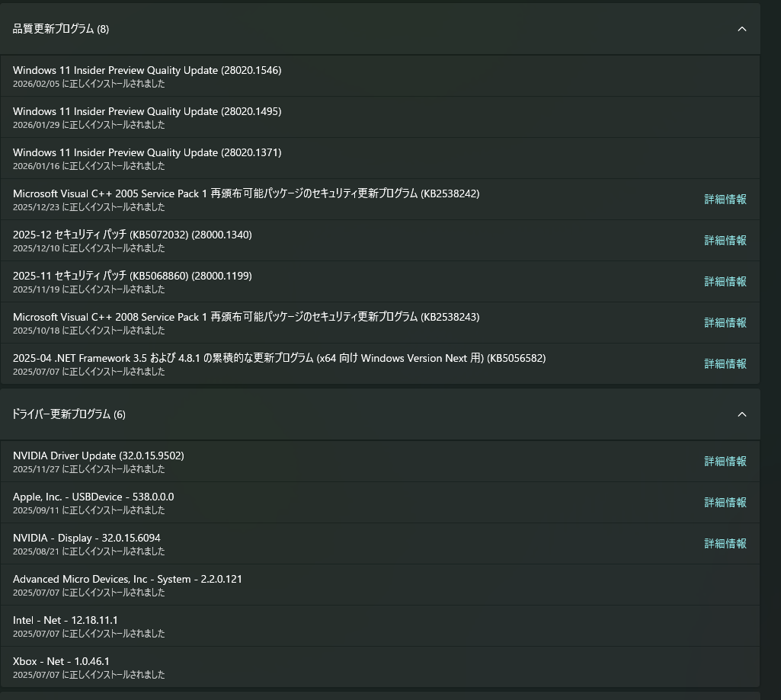Click the 品質更新プログラム (8) header title
781x700 pixels.
click(61, 29)
